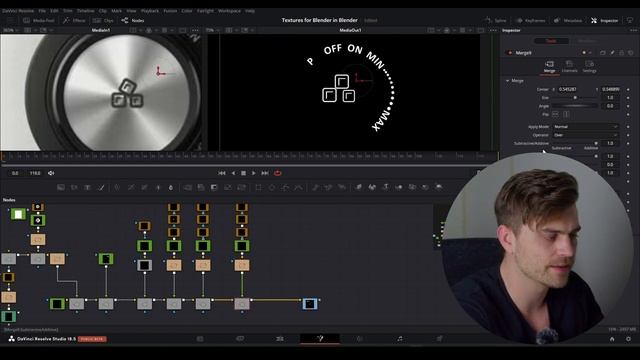
Task: Open the Spline editor panel
Action: point(496,20)
